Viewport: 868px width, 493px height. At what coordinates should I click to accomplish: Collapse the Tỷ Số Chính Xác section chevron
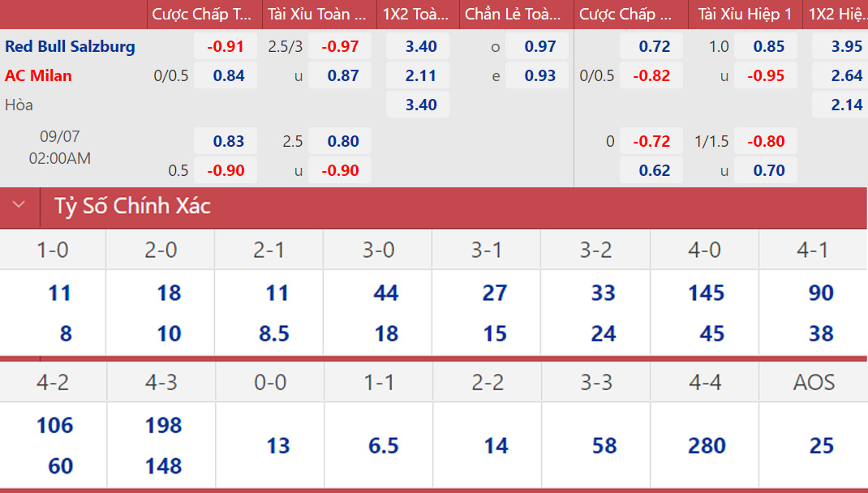click(19, 206)
